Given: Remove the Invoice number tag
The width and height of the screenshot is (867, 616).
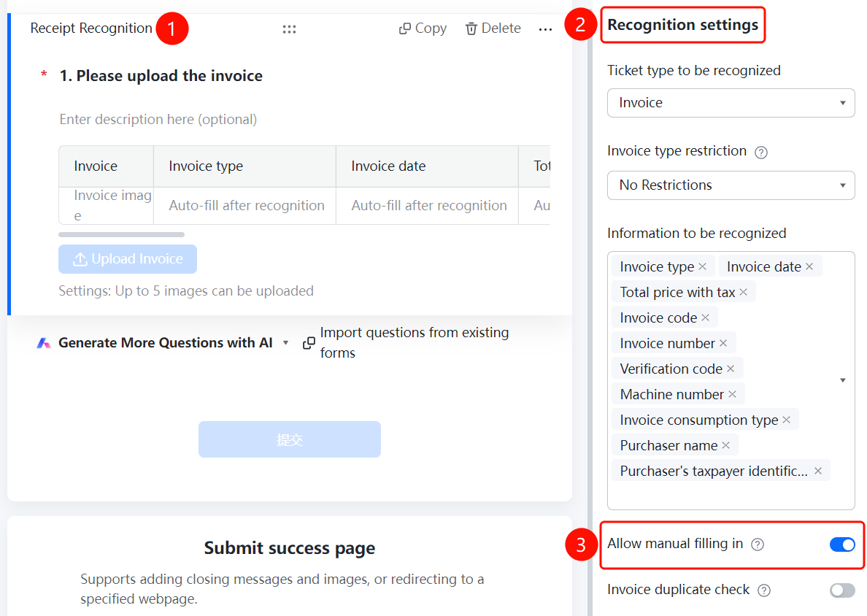Looking at the screenshot, I should pos(723,343).
